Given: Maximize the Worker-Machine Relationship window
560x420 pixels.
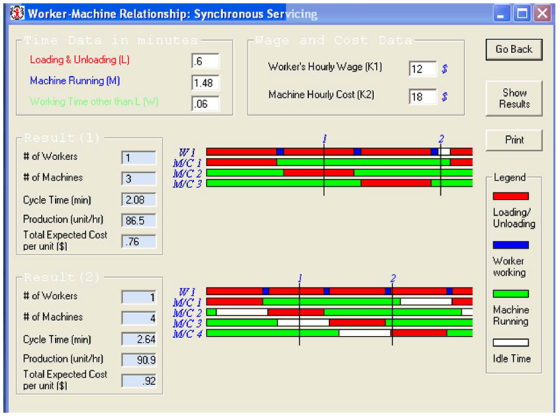Looking at the screenshot, I should click(x=522, y=14).
